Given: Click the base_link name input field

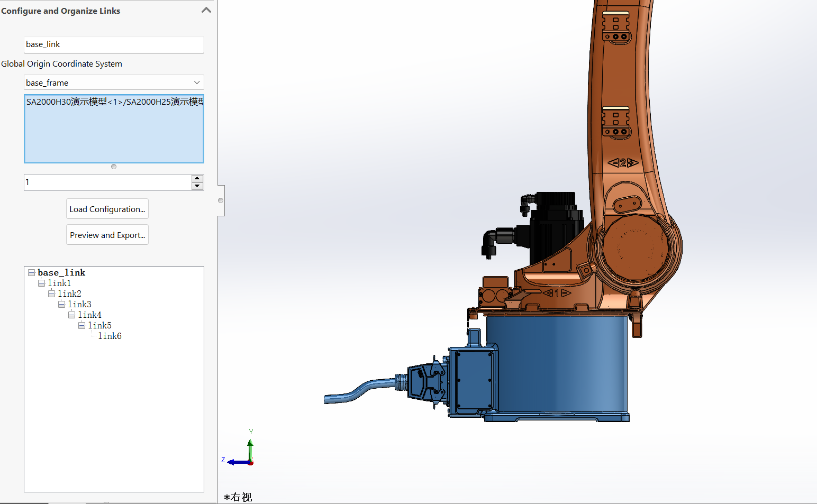Looking at the screenshot, I should point(113,44).
